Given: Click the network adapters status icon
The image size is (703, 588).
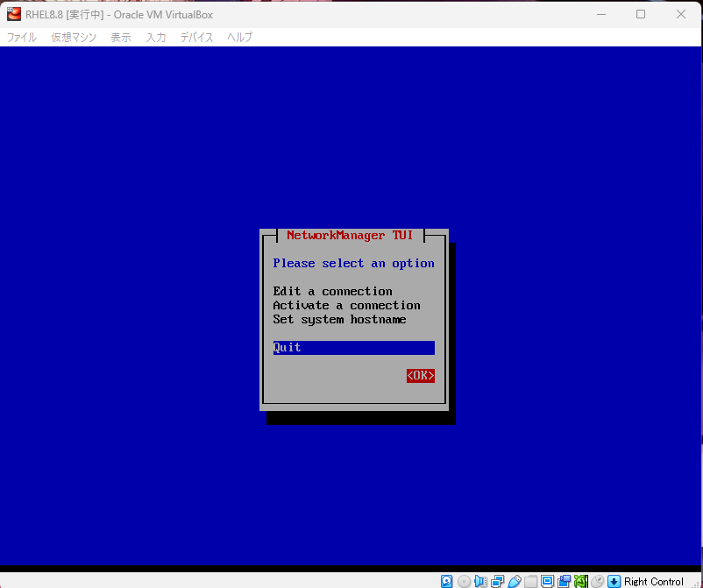Looking at the screenshot, I should pos(497,581).
